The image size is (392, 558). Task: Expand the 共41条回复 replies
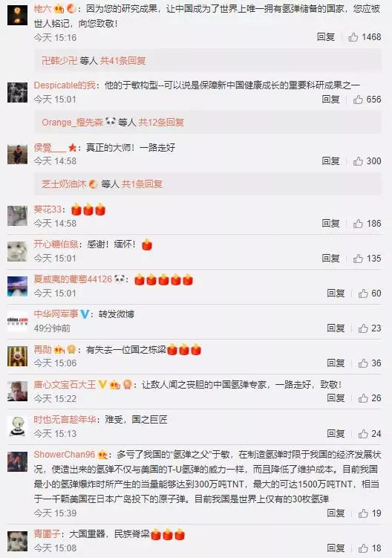(122, 60)
